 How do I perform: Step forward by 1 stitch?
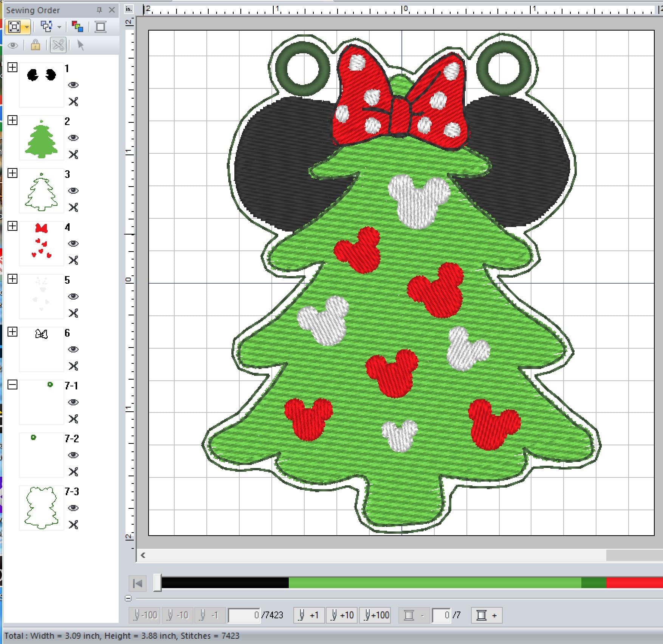click(309, 615)
